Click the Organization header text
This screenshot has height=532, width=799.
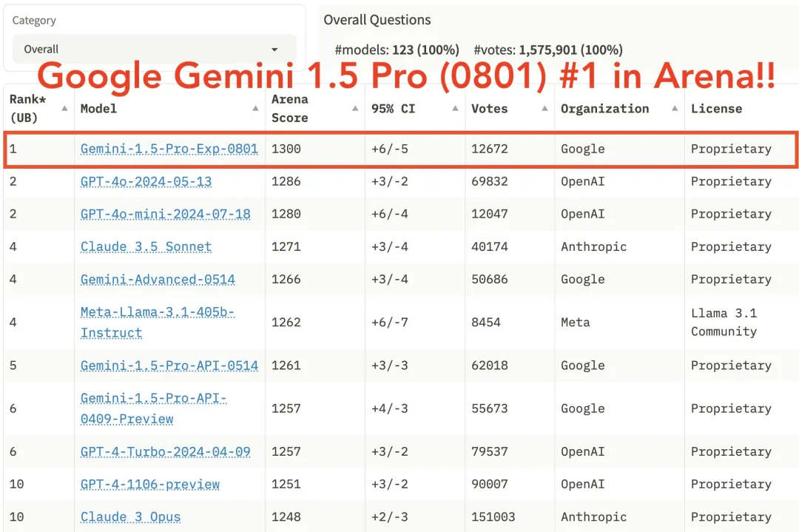pyautogui.click(x=605, y=109)
